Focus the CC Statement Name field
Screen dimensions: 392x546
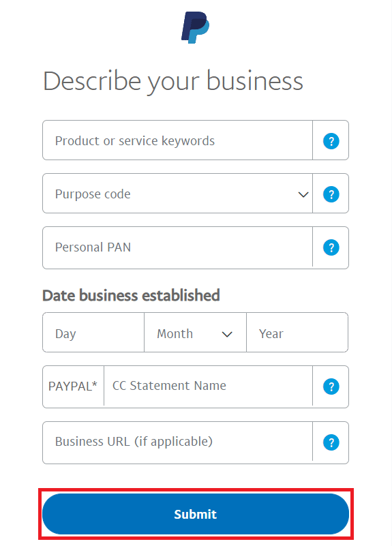pyautogui.click(x=208, y=386)
